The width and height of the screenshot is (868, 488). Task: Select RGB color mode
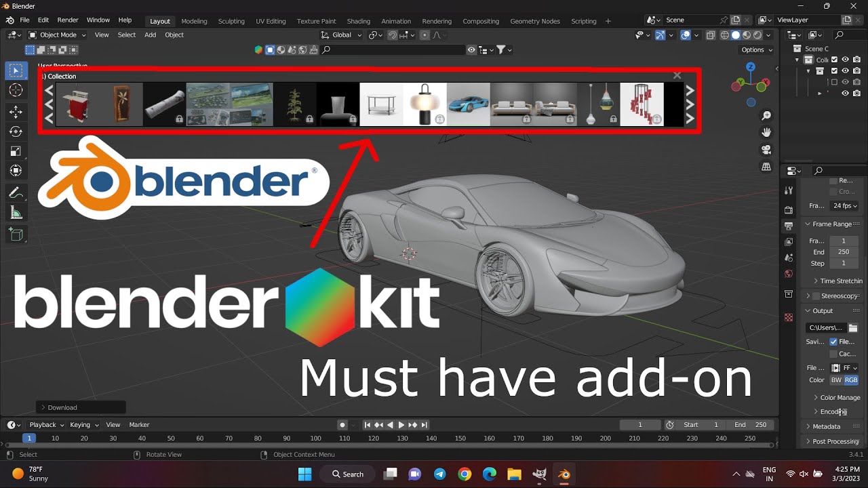(x=851, y=380)
